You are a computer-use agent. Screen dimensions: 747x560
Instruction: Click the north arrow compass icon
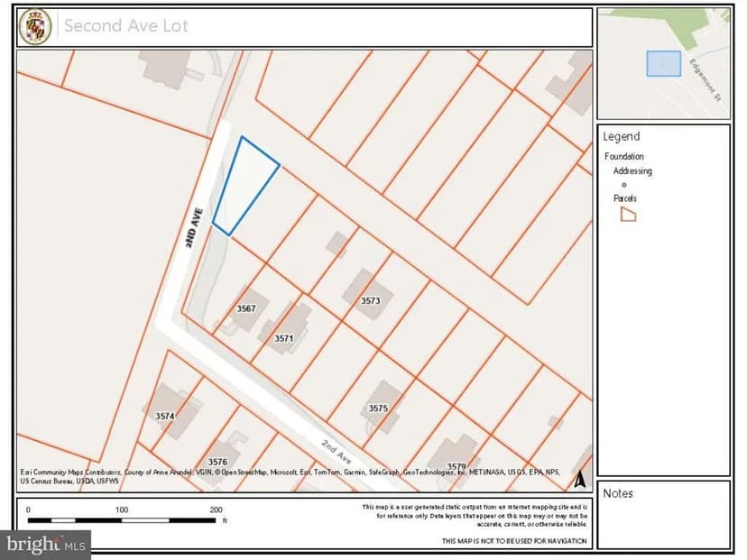(x=581, y=479)
